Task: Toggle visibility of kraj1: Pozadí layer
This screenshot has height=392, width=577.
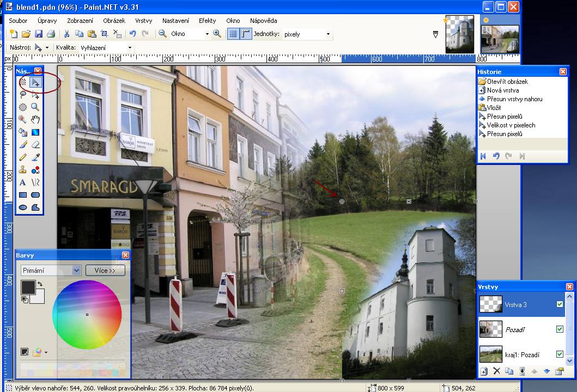Action: [560, 354]
